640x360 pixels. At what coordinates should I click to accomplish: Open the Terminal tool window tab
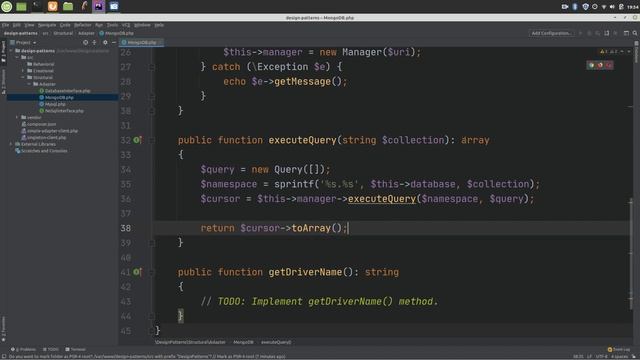[76, 349]
